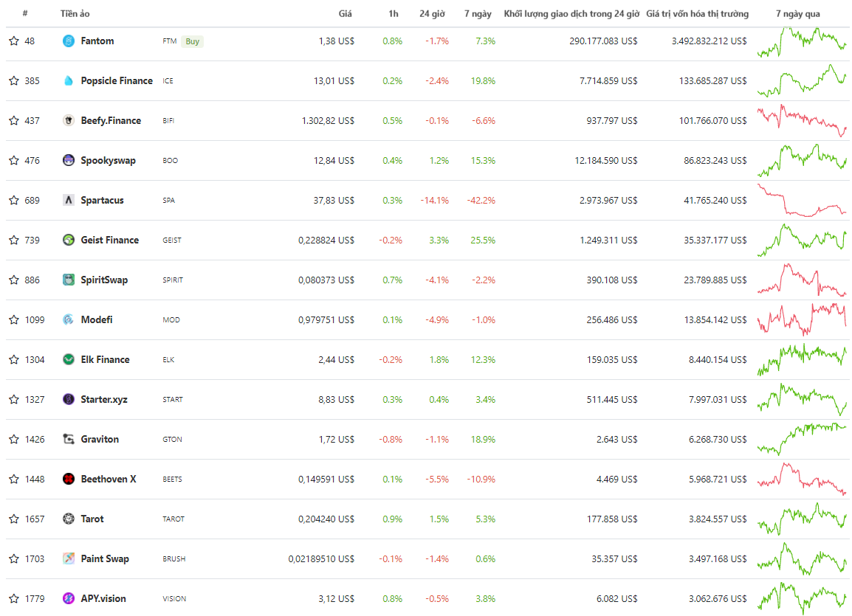This screenshot has width=852, height=616.
Task: Open the Elk Finance coin page
Action: point(105,360)
